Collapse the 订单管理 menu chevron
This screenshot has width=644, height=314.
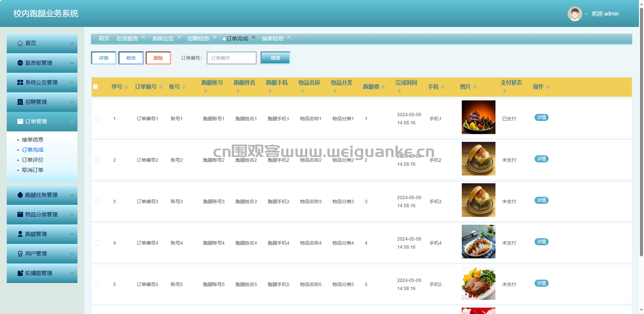(72, 122)
